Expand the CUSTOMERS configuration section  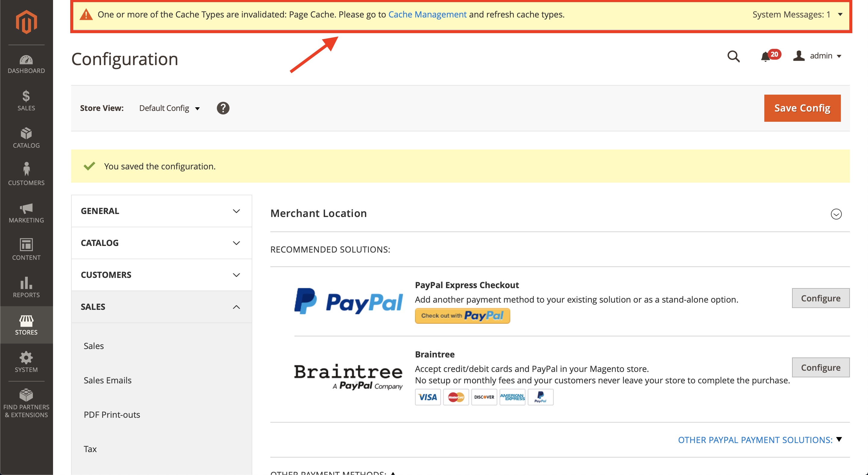coord(162,275)
